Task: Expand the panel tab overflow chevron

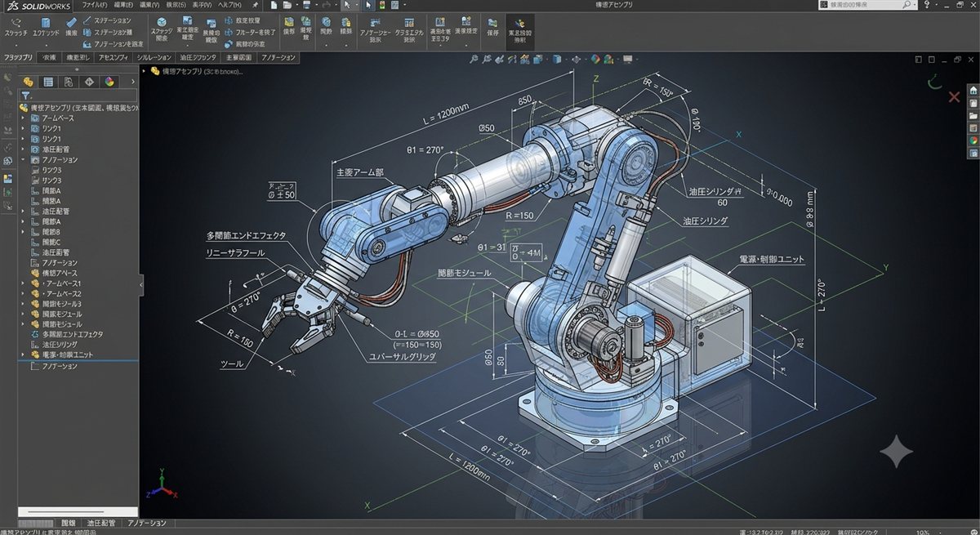Action: click(x=133, y=82)
